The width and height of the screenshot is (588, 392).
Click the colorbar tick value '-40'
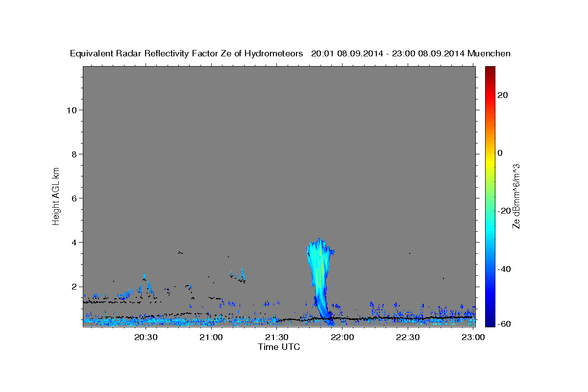pyautogui.click(x=504, y=269)
